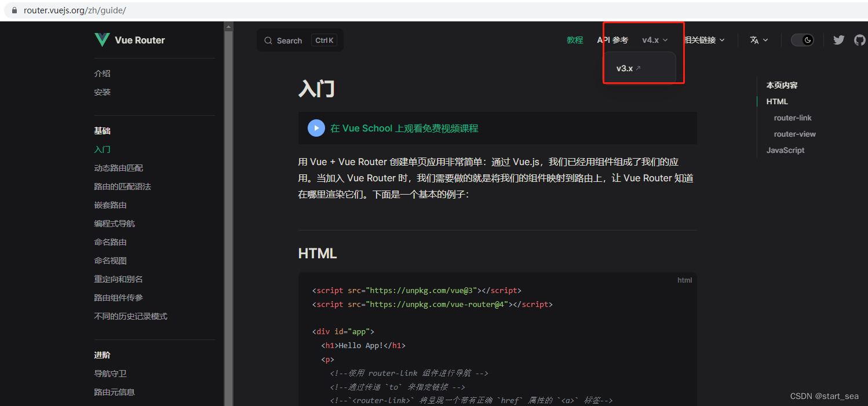Jump to JavaScript in page outline

click(786, 150)
